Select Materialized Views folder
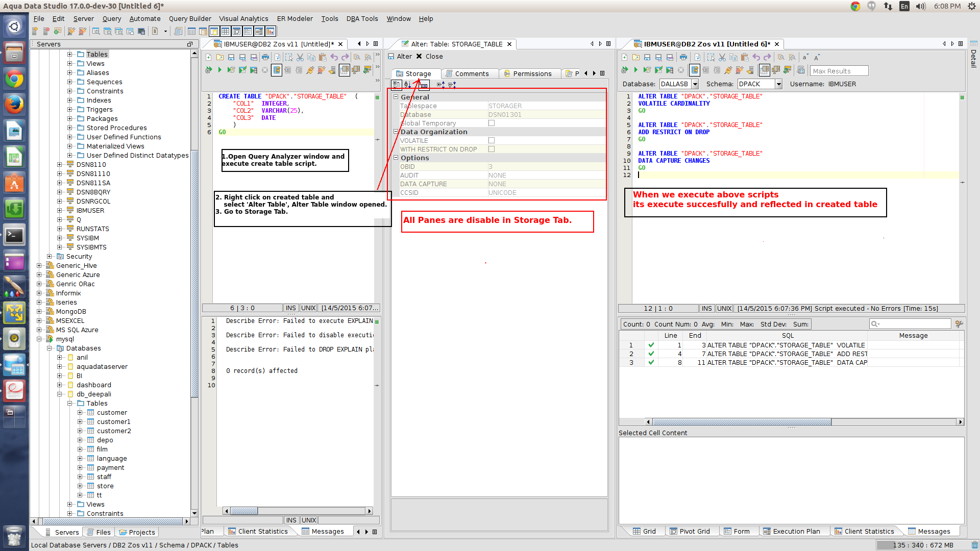980x551 pixels. pyautogui.click(x=115, y=146)
